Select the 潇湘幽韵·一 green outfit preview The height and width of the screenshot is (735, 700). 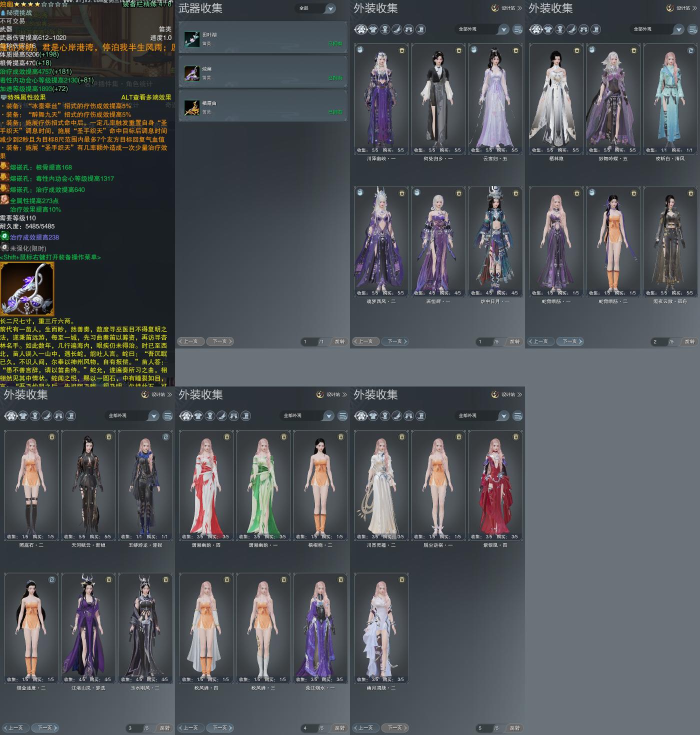pyautogui.click(x=263, y=485)
